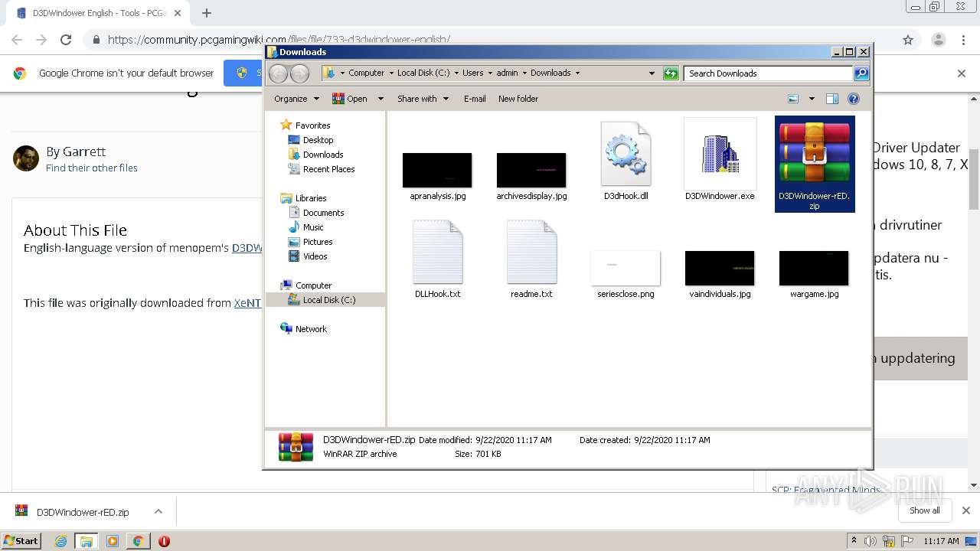
Task: Click E-mail in the Explorer toolbar
Action: 475,99
